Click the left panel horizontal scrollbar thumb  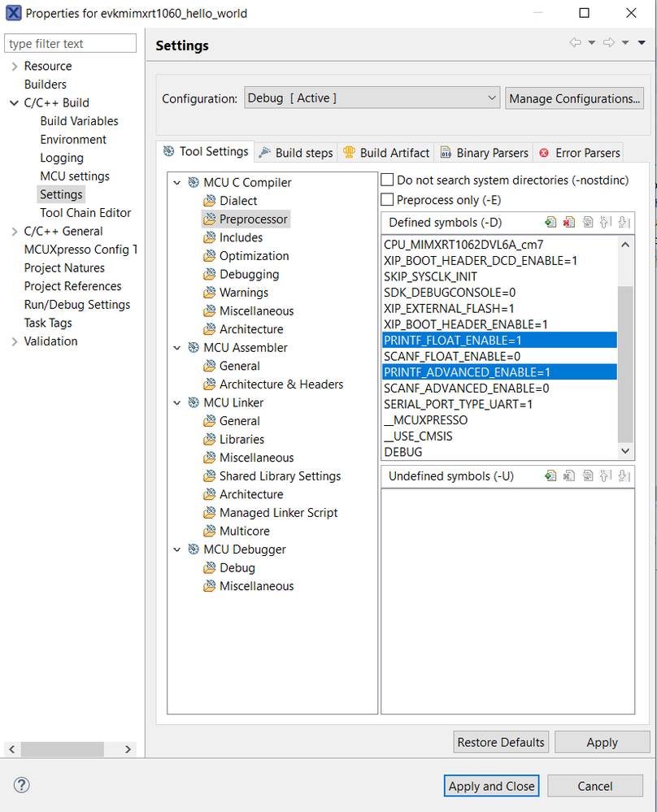[x=62, y=749]
